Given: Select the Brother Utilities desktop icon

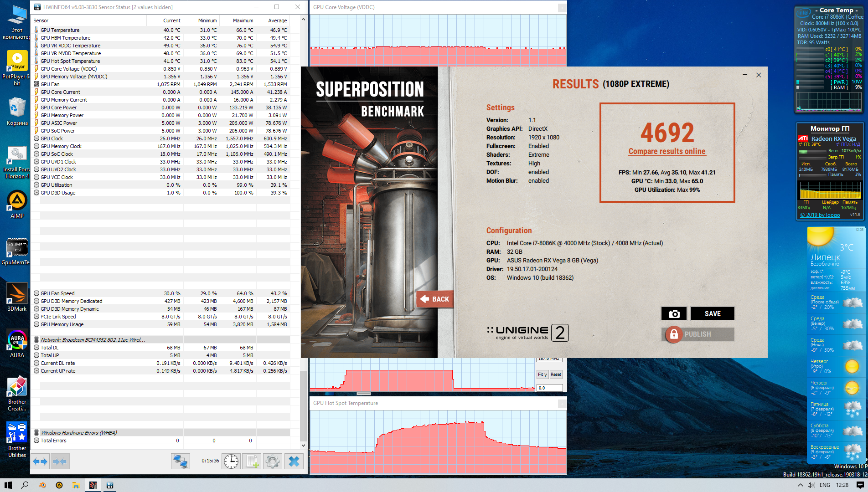Looking at the screenshot, I should [x=17, y=440].
